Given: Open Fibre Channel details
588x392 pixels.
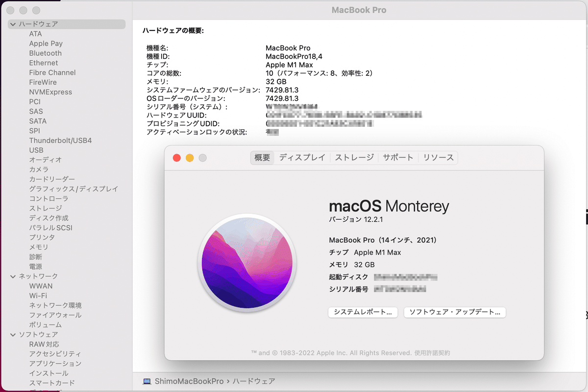Looking at the screenshot, I should click(x=52, y=72).
